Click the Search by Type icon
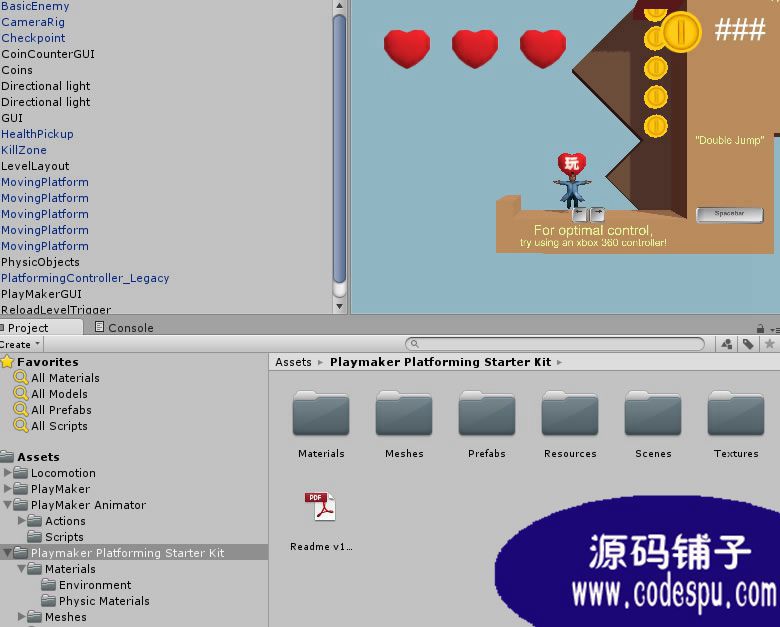 click(726, 344)
